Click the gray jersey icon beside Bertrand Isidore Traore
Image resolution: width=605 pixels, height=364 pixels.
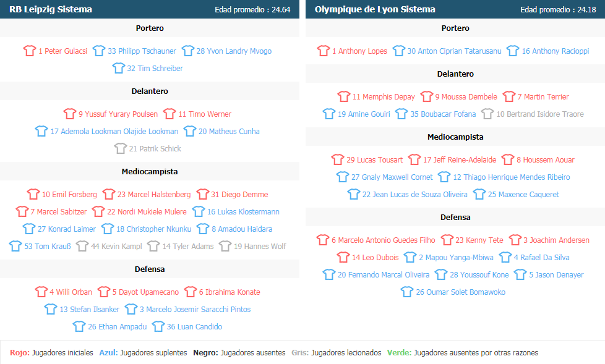[x=487, y=114]
